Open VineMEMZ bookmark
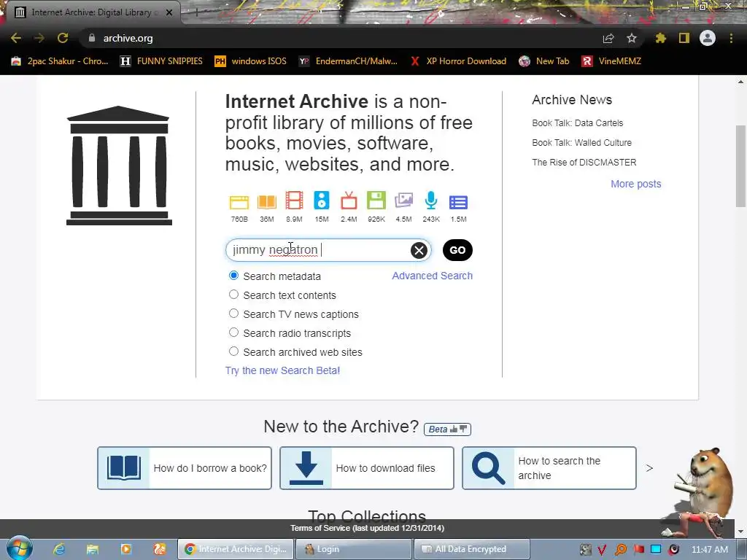 [x=611, y=61]
